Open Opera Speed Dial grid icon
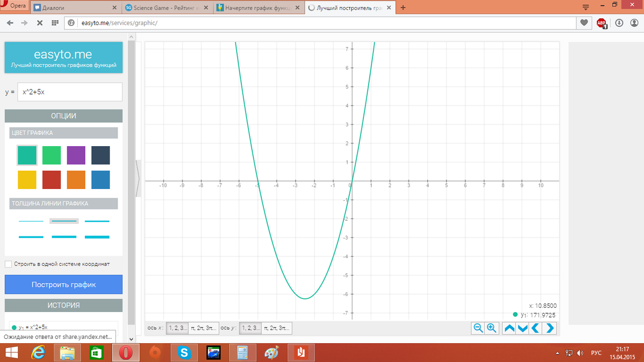 point(55,23)
